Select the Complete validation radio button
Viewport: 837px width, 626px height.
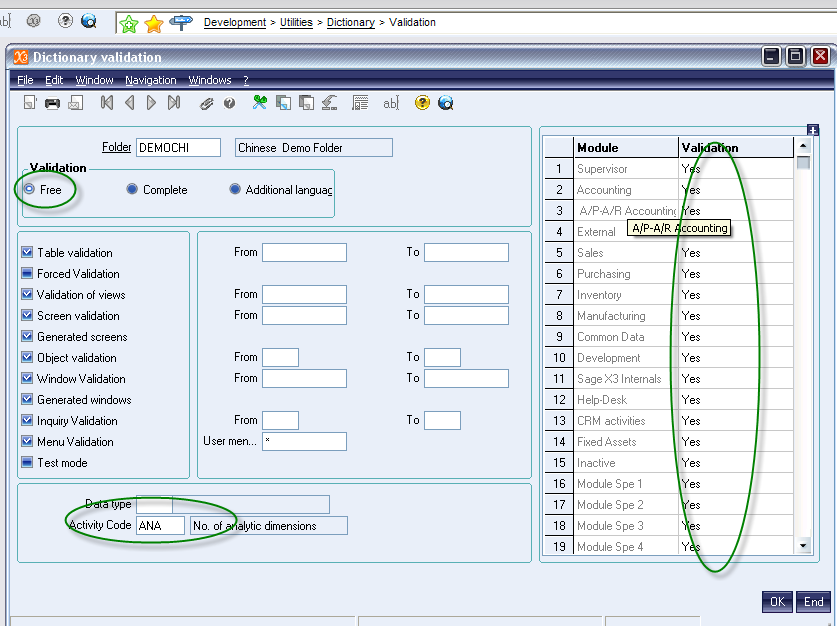click(132, 189)
